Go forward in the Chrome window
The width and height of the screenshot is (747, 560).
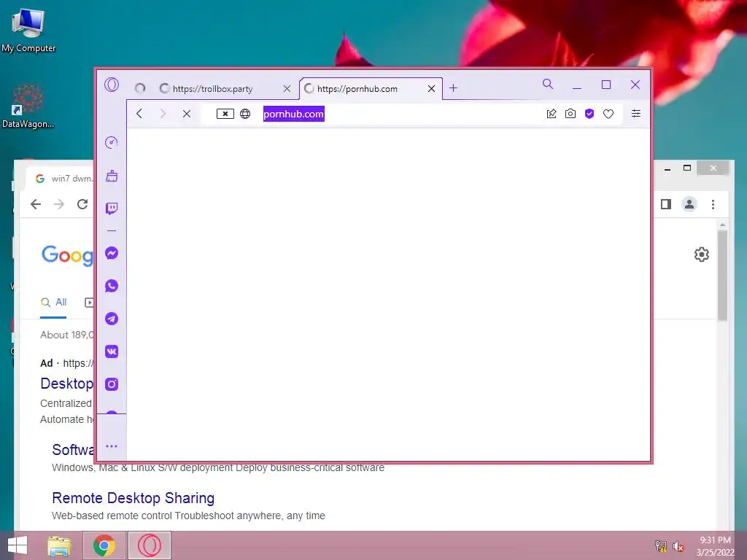[59, 204]
